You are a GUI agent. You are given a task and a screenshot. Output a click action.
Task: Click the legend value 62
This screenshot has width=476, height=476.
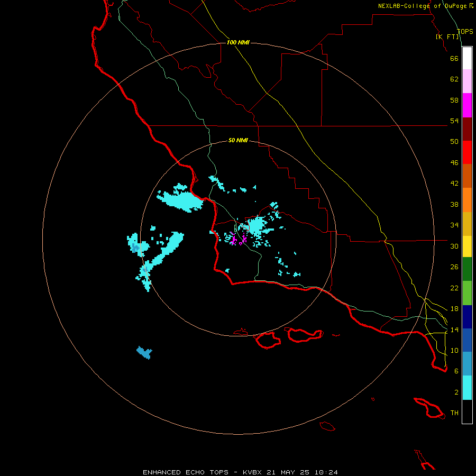coord(454,79)
